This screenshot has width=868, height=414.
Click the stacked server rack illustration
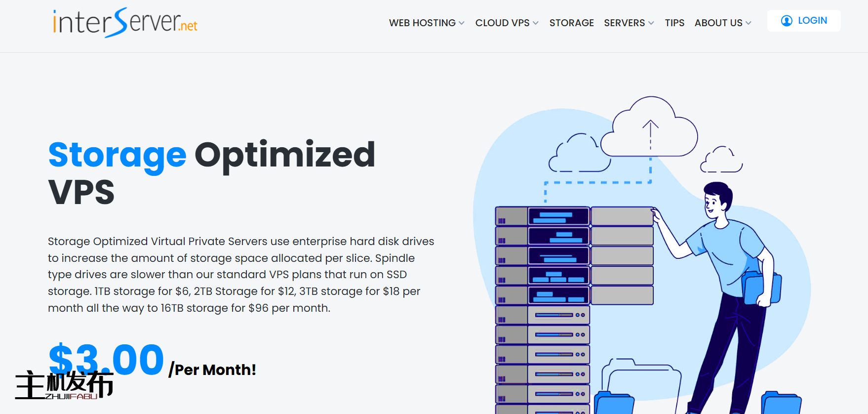tap(543, 306)
